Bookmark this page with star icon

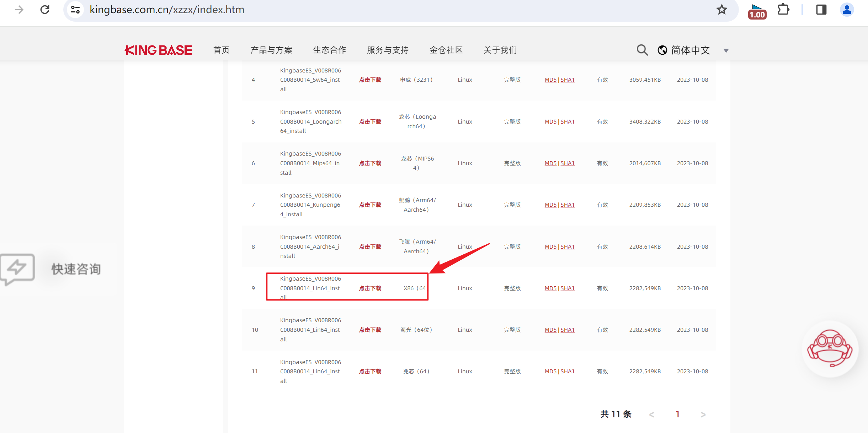coord(721,10)
